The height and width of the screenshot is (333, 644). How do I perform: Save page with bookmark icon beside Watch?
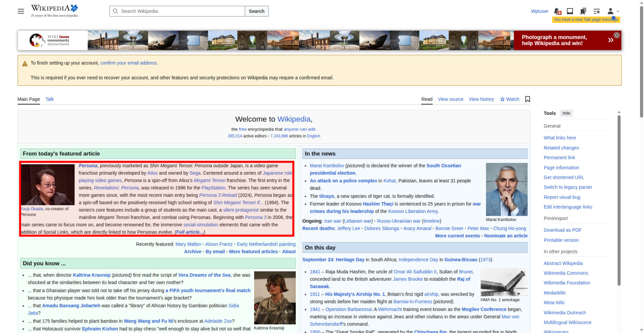[x=527, y=99]
